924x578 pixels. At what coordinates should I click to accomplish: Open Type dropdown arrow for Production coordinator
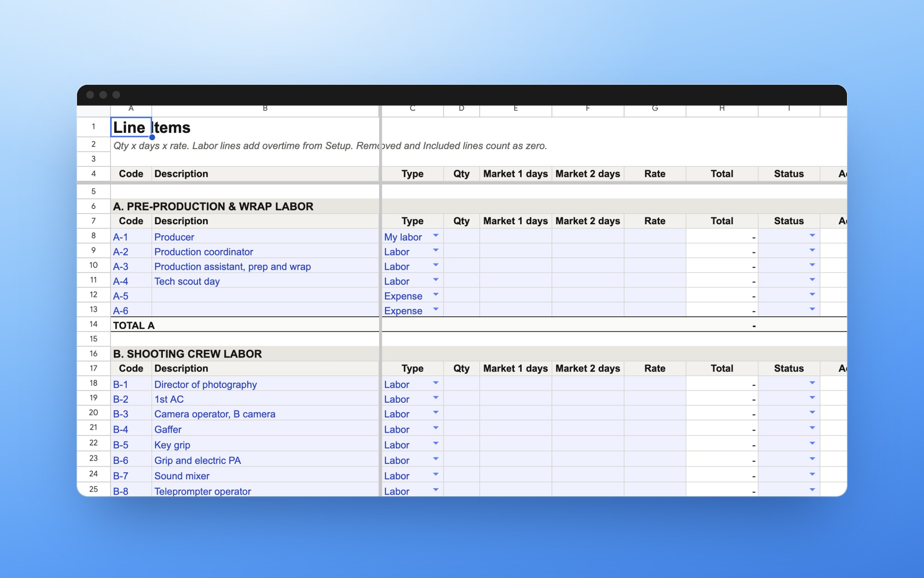tap(435, 250)
